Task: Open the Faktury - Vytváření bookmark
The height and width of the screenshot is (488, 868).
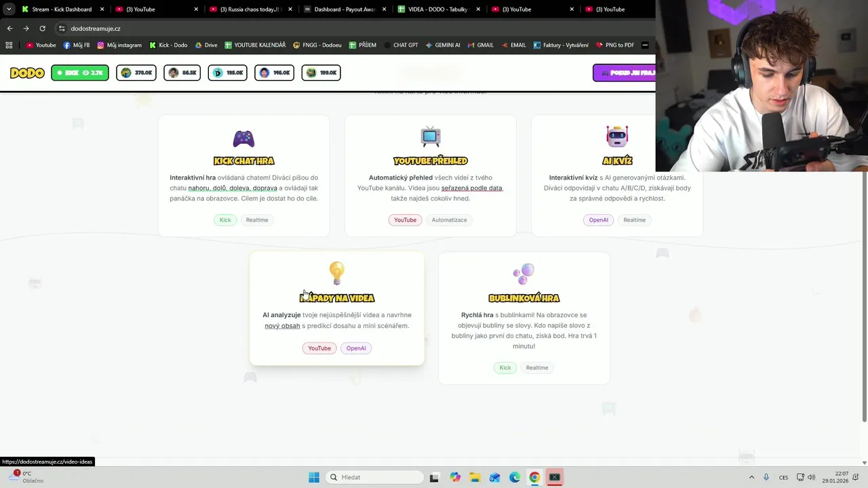Action: coord(561,45)
